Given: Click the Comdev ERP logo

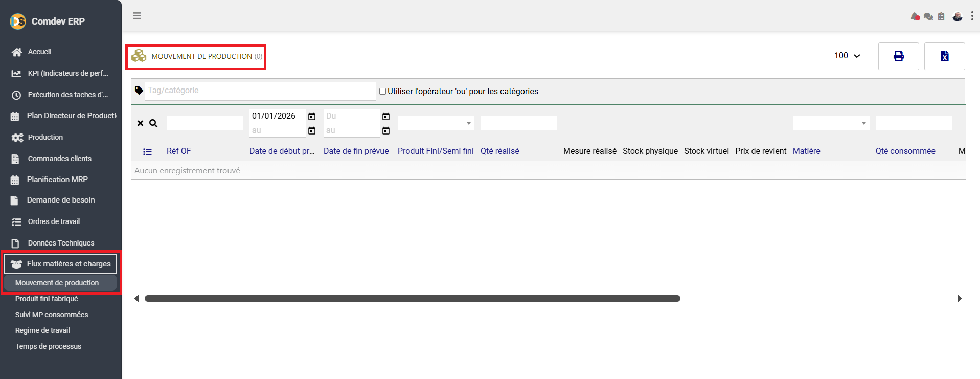Looking at the screenshot, I should tap(18, 21).
